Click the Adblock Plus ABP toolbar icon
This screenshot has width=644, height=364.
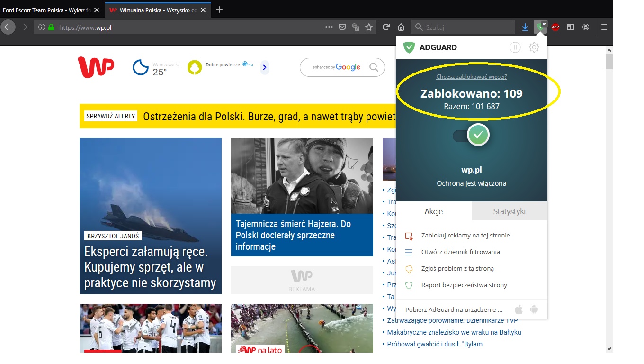tap(555, 27)
